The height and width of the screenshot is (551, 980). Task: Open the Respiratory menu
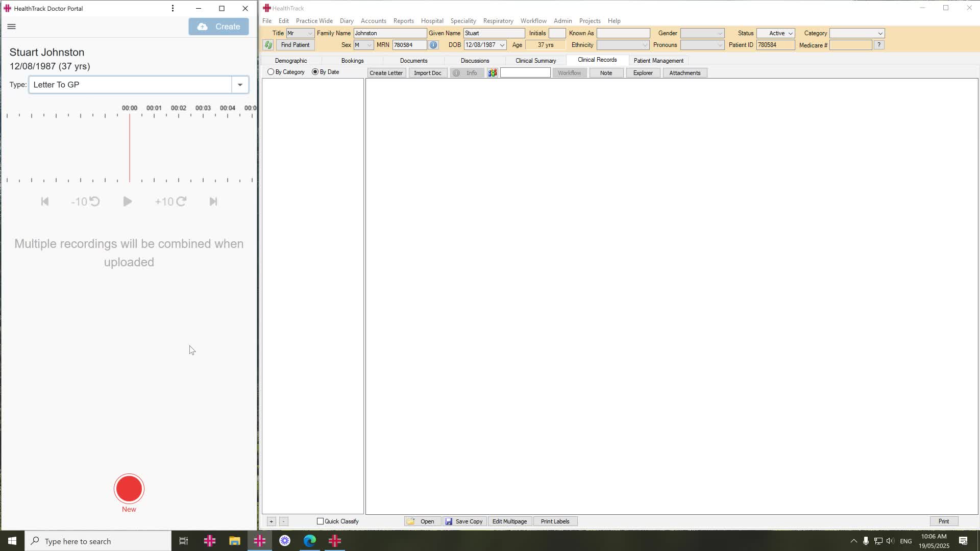click(498, 21)
